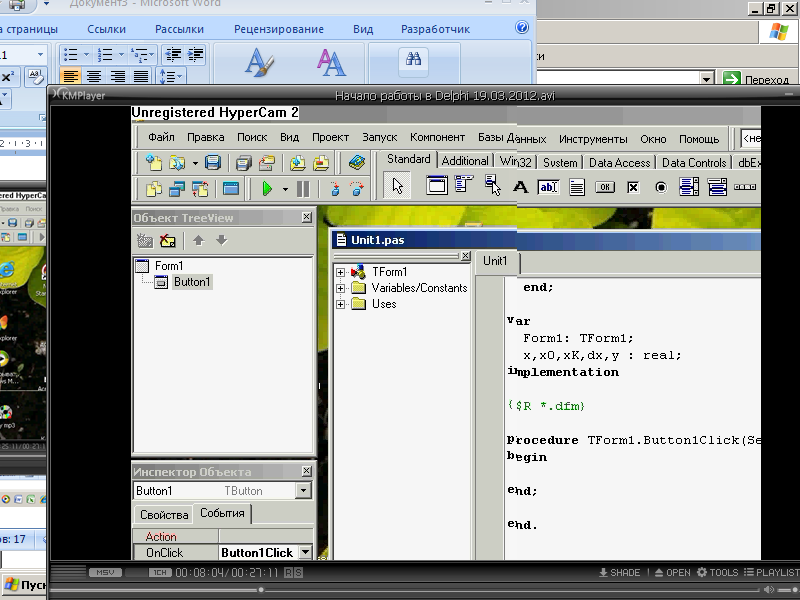The height and width of the screenshot is (600, 800).
Task: Select the CheckBox component icon
Action: pyautogui.click(x=633, y=187)
